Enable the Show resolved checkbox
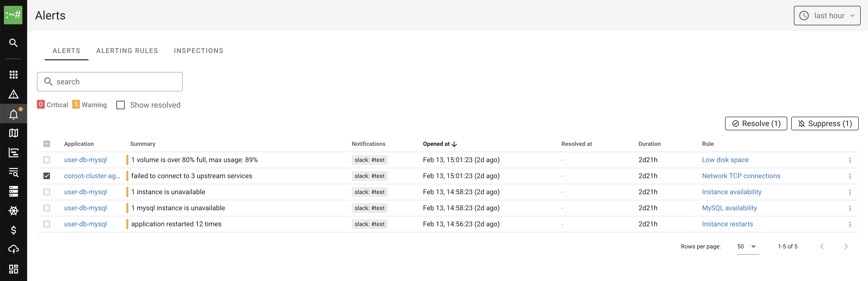This screenshot has height=281, width=868. pyautogui.click(x=121, y=105)
